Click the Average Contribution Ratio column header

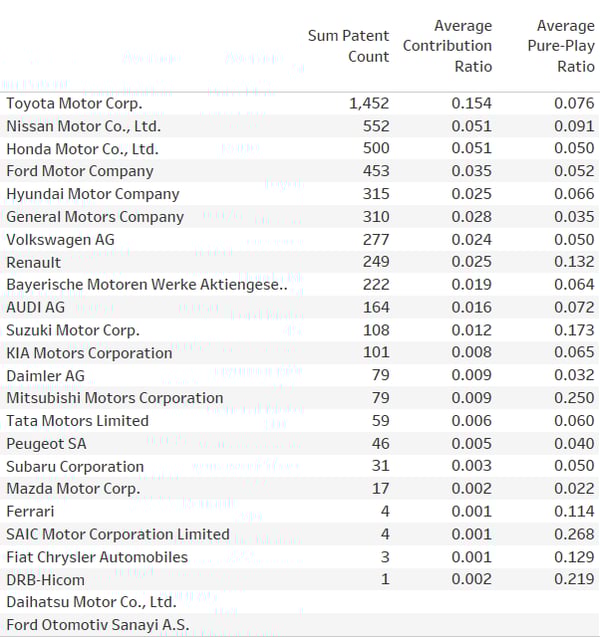coord(447,46)
